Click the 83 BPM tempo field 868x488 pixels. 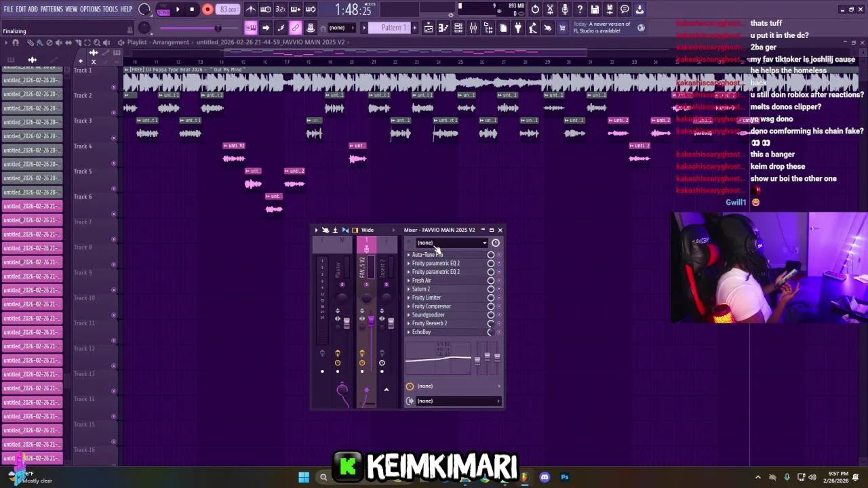229,9
